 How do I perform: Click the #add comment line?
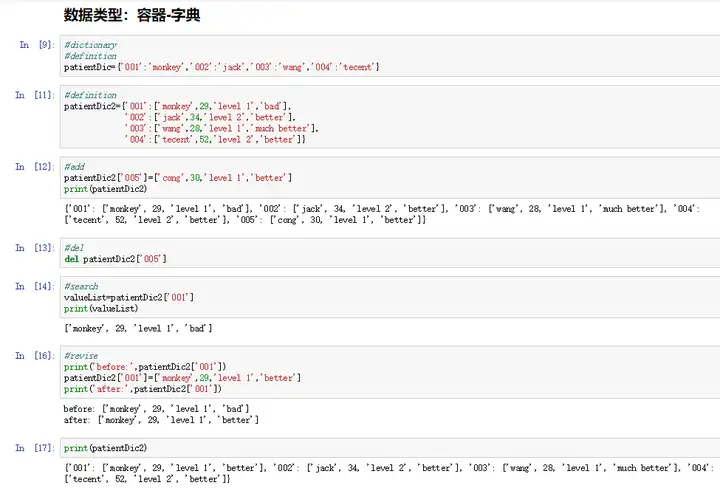tap(74, 167)
